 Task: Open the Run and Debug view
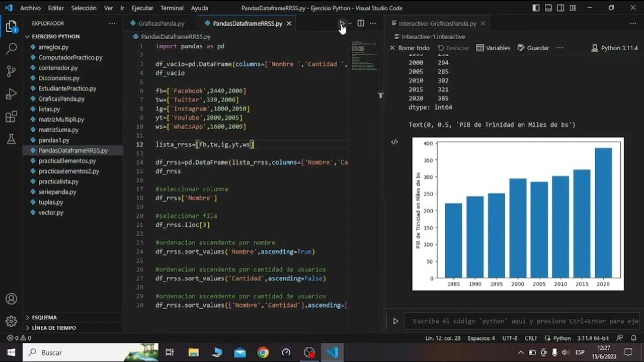click(11, 94)
